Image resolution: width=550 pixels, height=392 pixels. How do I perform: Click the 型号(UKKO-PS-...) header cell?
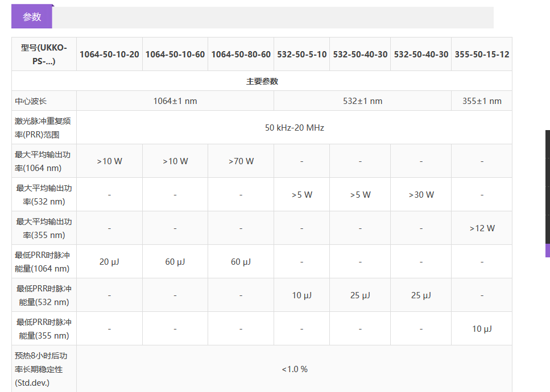pos(44,54)
